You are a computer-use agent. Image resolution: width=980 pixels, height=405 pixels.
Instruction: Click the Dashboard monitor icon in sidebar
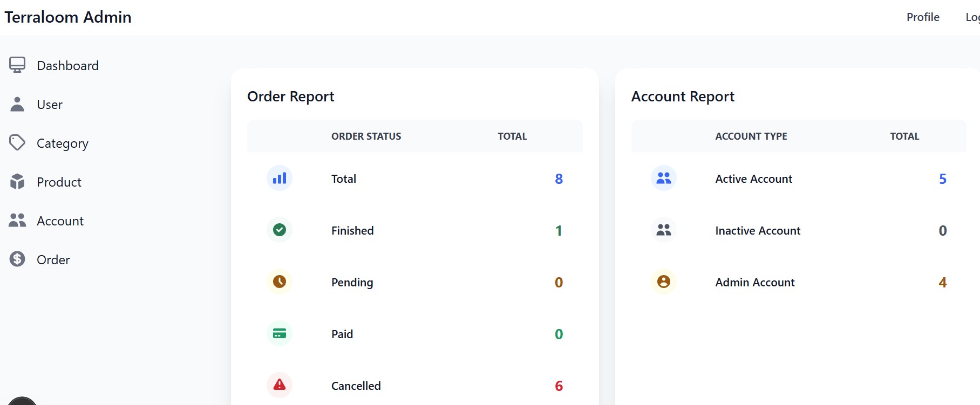click(17, 65)
